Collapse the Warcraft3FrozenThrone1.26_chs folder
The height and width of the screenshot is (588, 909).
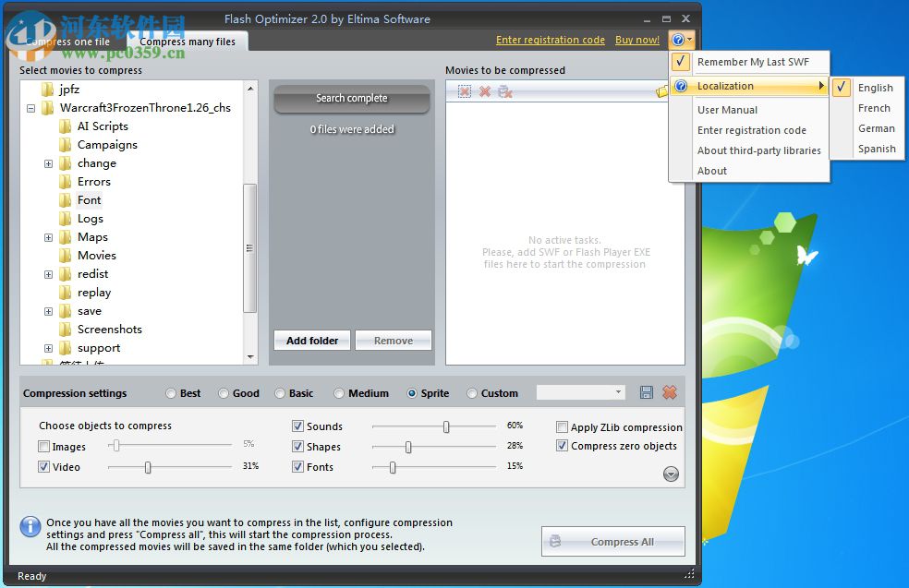pyautogui.click(x=30, y=108)
